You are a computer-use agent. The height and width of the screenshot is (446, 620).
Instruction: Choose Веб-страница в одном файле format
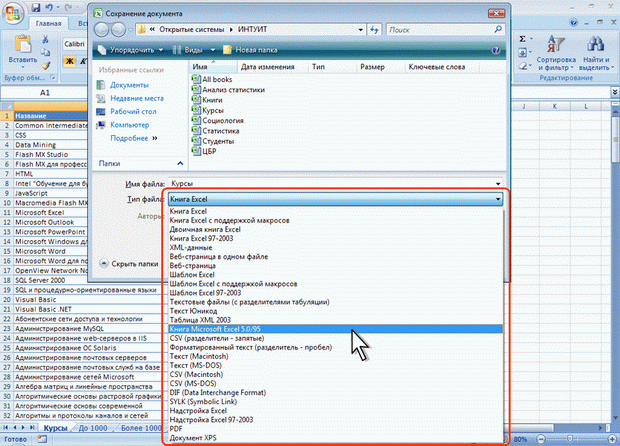335,257
